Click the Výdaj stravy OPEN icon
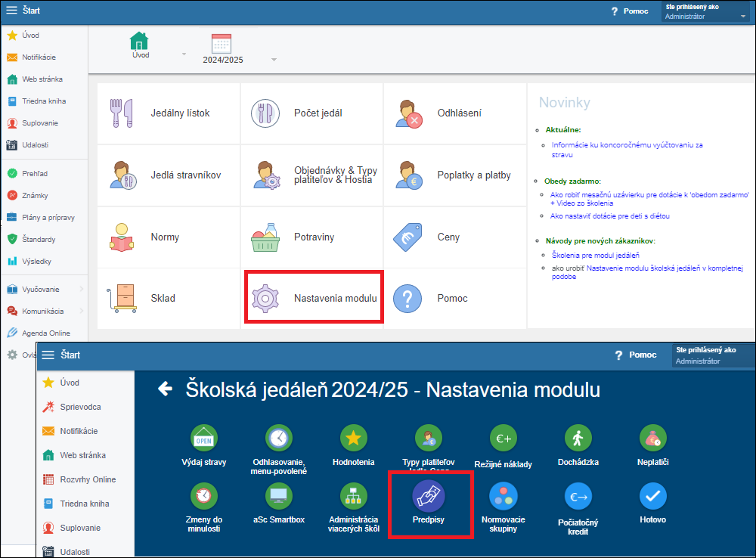Screen dimensions: 756x558 click(204, 438)
